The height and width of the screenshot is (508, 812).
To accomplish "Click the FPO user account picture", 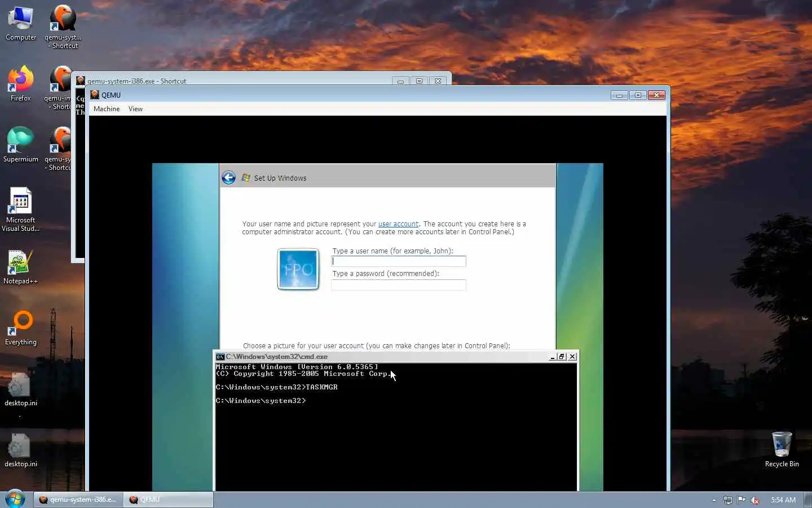I will 298,269.
